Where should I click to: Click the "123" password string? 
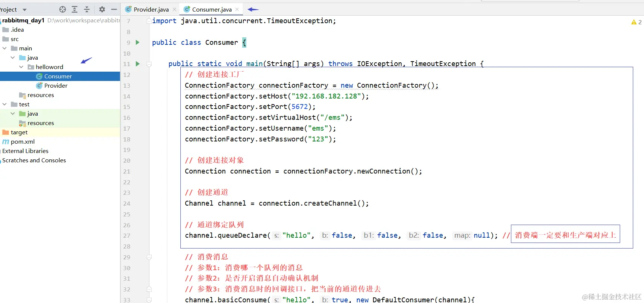(318, 139)
